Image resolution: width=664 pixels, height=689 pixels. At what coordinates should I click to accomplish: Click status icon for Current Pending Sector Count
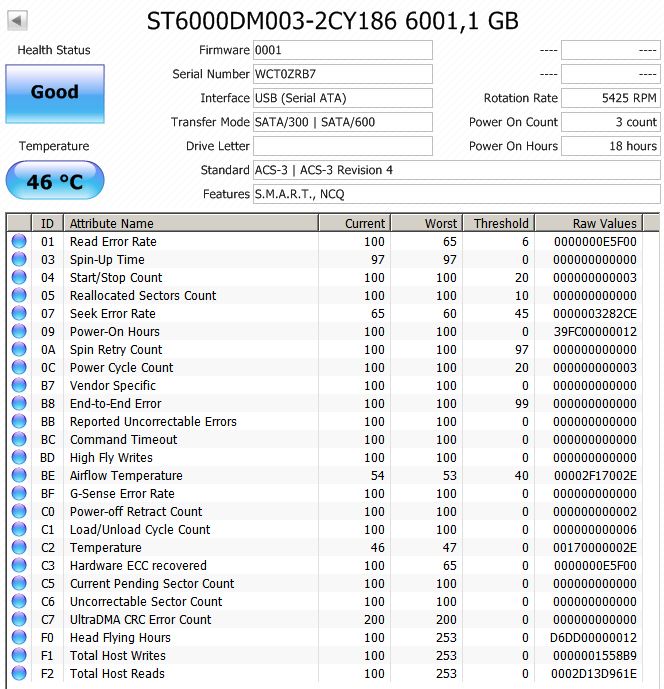click(19, 584)
